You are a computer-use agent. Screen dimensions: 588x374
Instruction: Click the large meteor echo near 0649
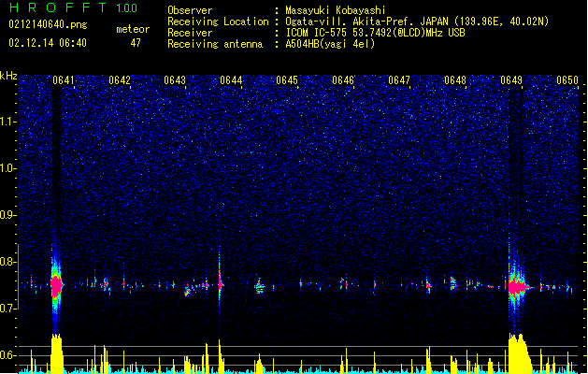click(x=518, y=287)
